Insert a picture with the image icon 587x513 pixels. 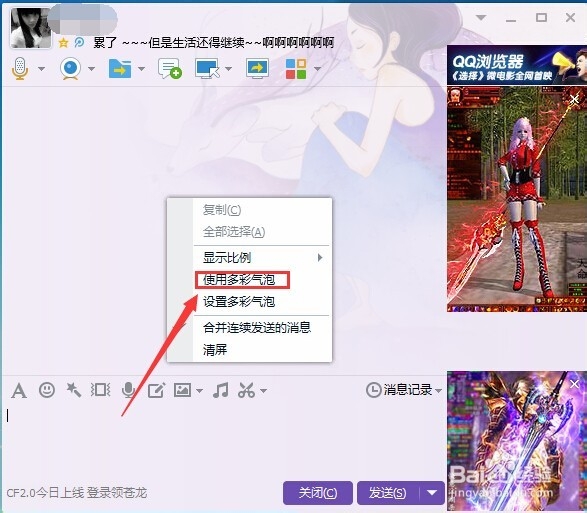click(182, 391)
